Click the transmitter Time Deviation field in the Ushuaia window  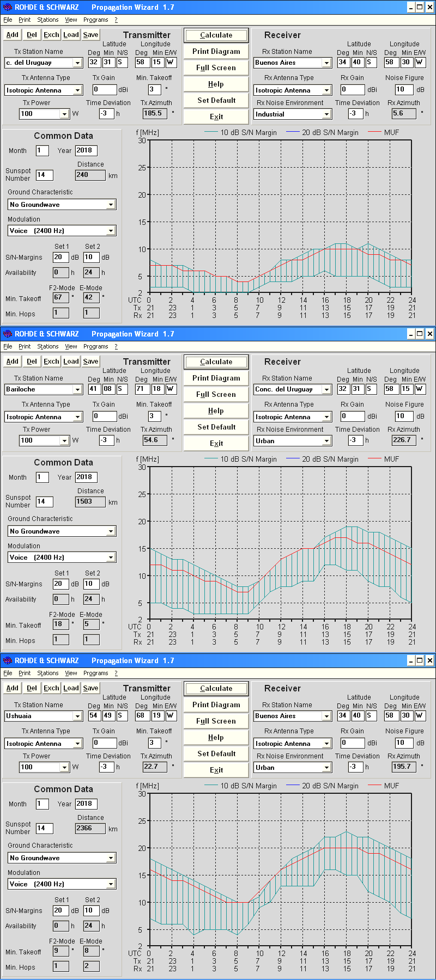pos(107,767)
